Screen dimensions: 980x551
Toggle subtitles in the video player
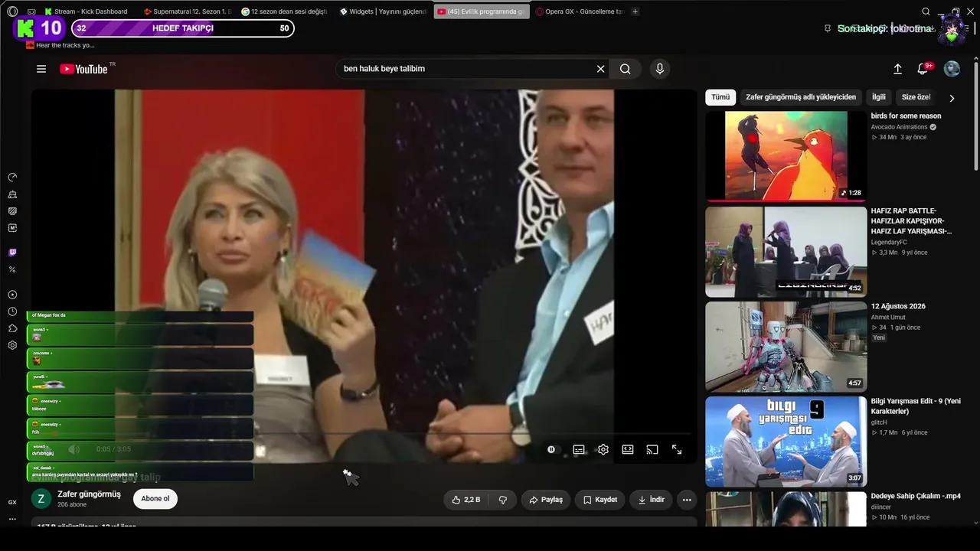pos(579,450)
